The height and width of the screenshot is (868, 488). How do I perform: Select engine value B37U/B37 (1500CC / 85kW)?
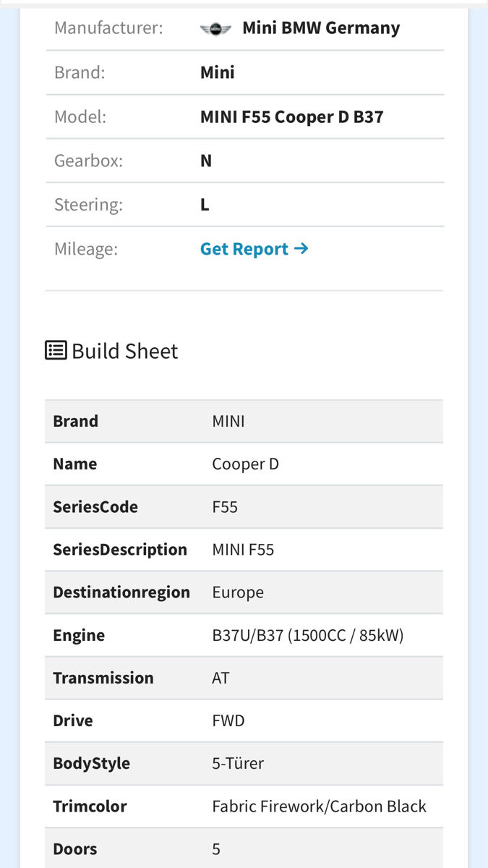coord(308,635)
